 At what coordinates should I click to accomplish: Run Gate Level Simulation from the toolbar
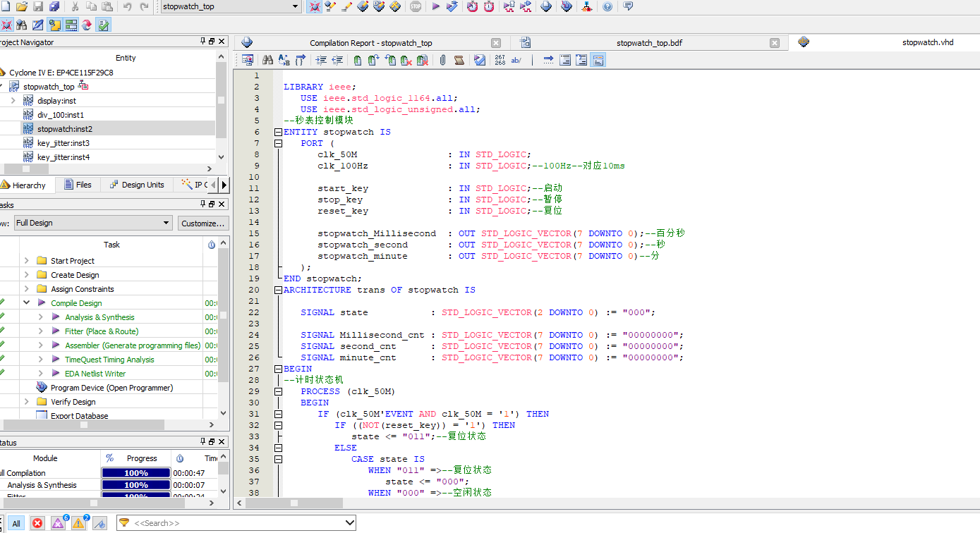click(x=526, y=6)
